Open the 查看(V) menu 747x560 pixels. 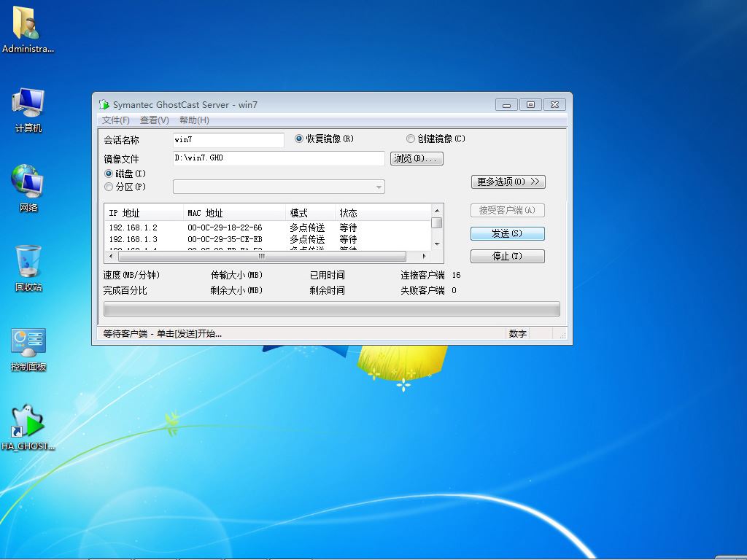point(155,120)
